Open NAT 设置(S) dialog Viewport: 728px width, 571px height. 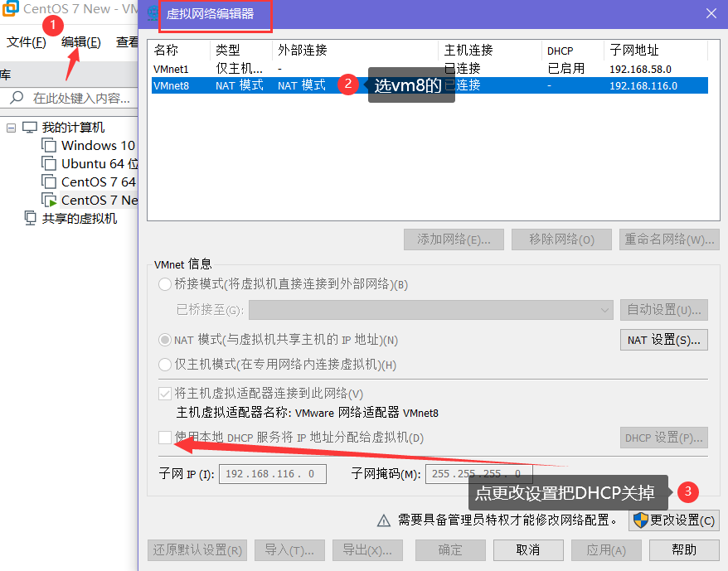coord(664,340)
